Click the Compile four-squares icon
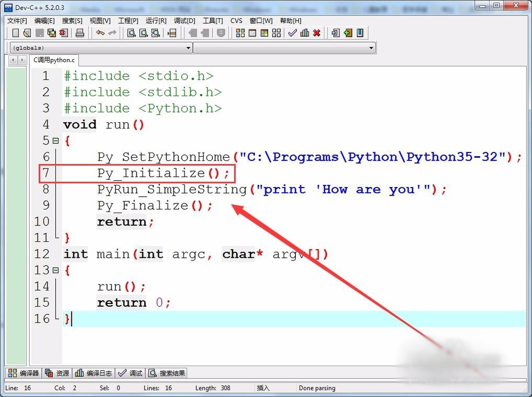 pyautogui.click(x=240, y=33)
